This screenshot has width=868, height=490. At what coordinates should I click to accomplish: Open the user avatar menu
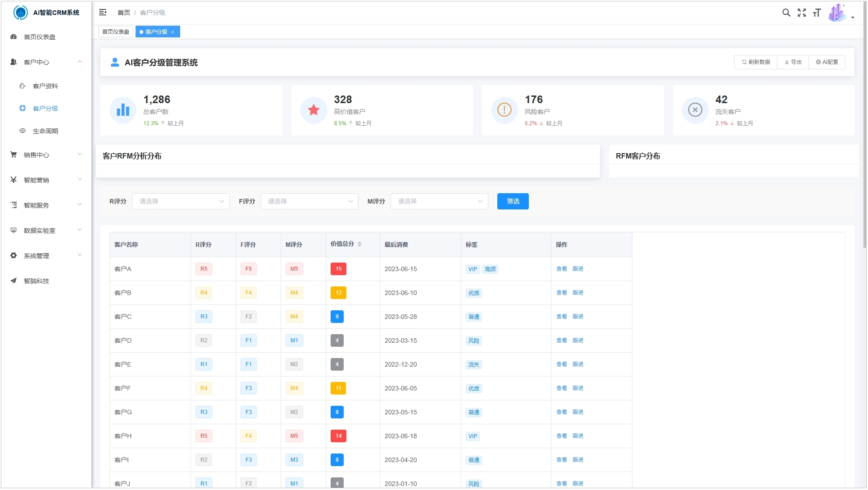(x=837, y=12)
